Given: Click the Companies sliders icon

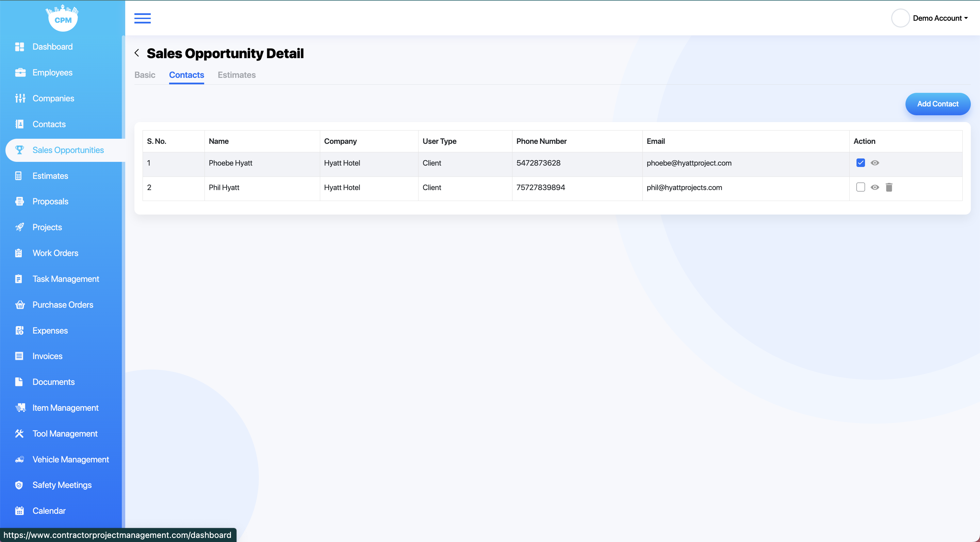Looking at the screenshot, I should point(20,99).
